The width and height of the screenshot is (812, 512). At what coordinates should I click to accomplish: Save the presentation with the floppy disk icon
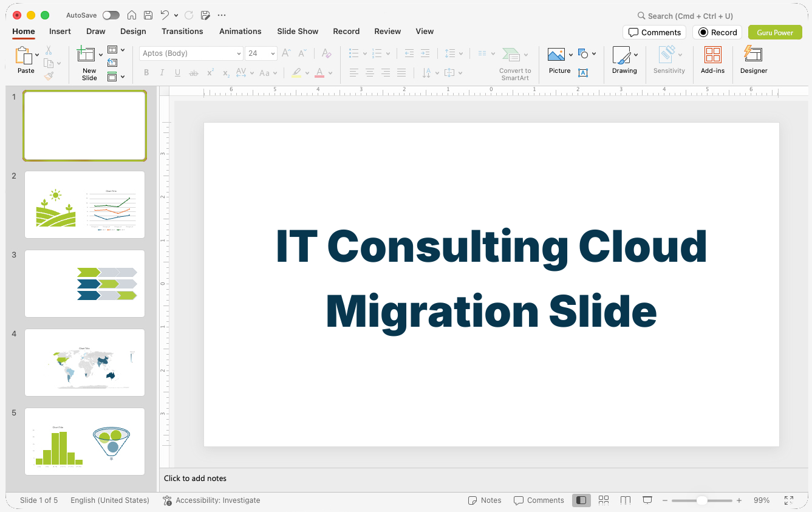pos(148,15)
